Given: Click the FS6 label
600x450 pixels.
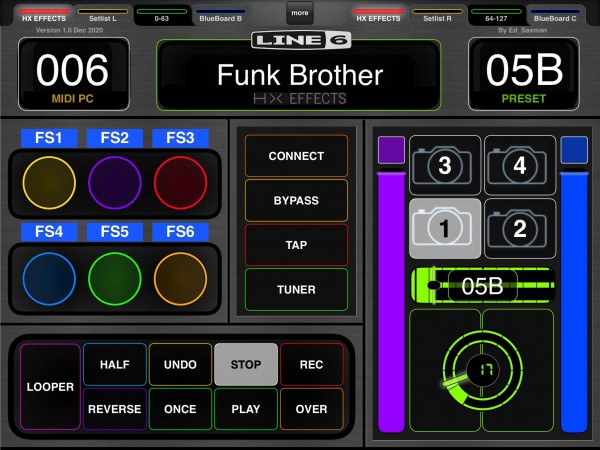Looking at the screenshot, I should click(180, 232).
